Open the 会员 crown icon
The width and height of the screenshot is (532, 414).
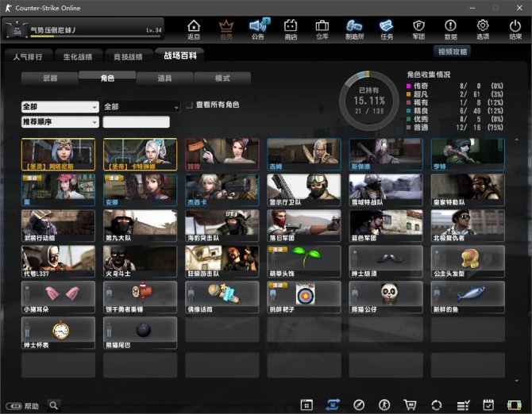[x=226, y=29]
